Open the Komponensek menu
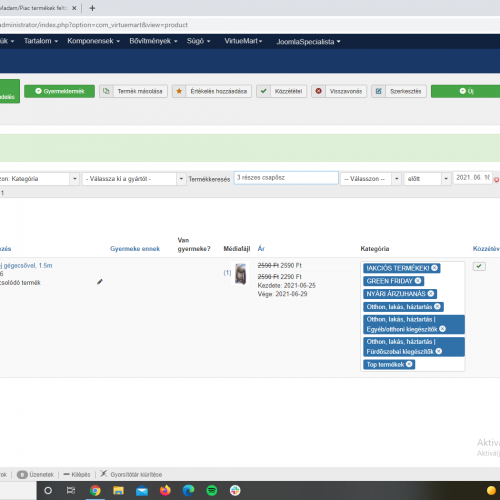This screenshot has height=500, width=500. click(93, 41)
